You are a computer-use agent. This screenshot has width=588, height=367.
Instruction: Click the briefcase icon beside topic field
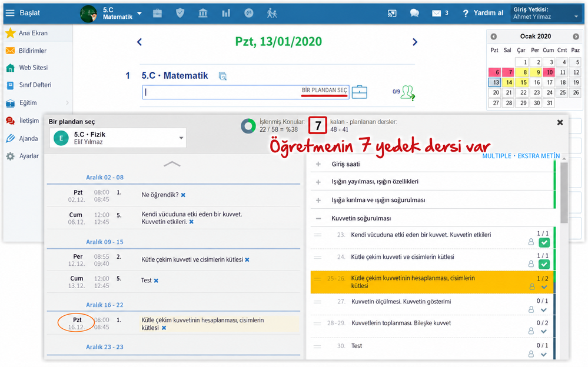click(x=359, y=92)
